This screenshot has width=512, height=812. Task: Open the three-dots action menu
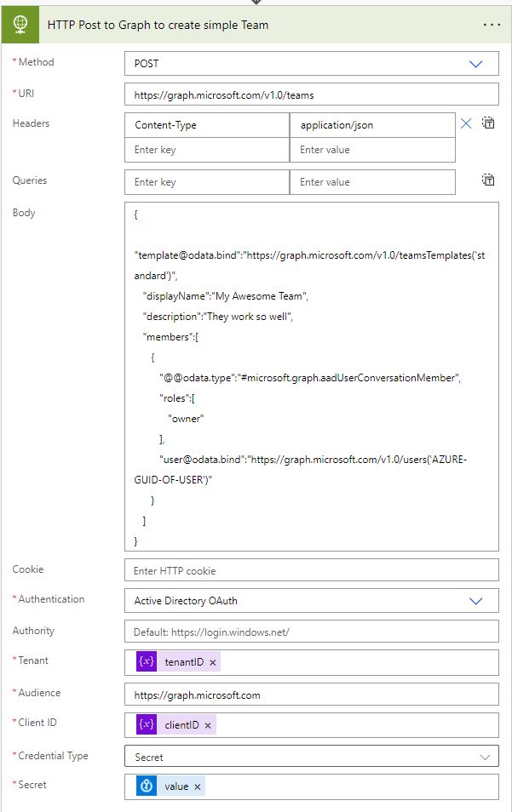tap(492, 25)
